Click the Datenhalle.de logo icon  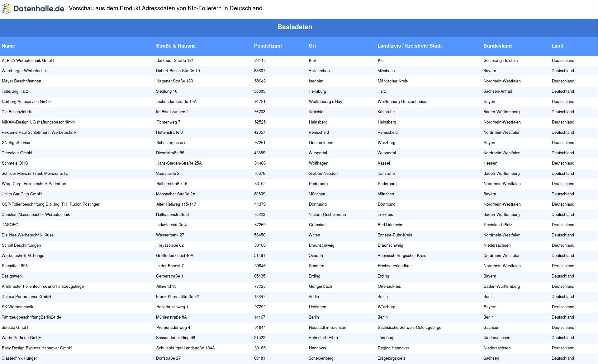click(x=7, y=9)
